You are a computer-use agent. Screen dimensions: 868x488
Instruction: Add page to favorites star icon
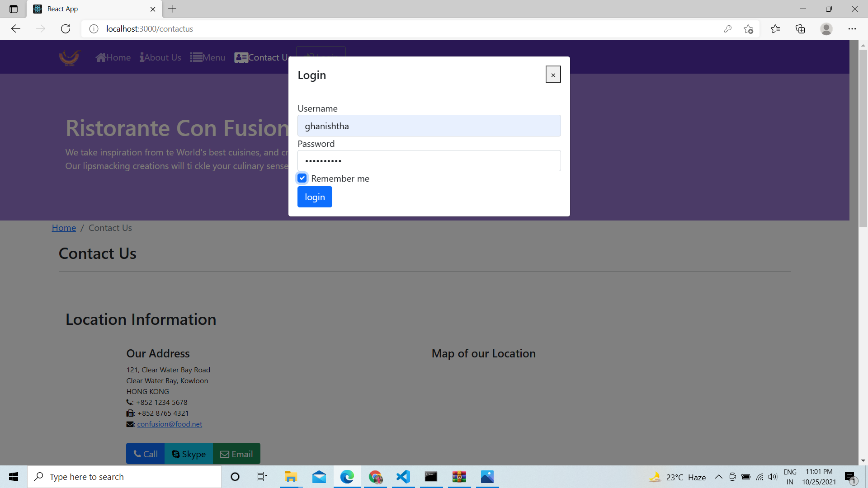tap(748, 29)
